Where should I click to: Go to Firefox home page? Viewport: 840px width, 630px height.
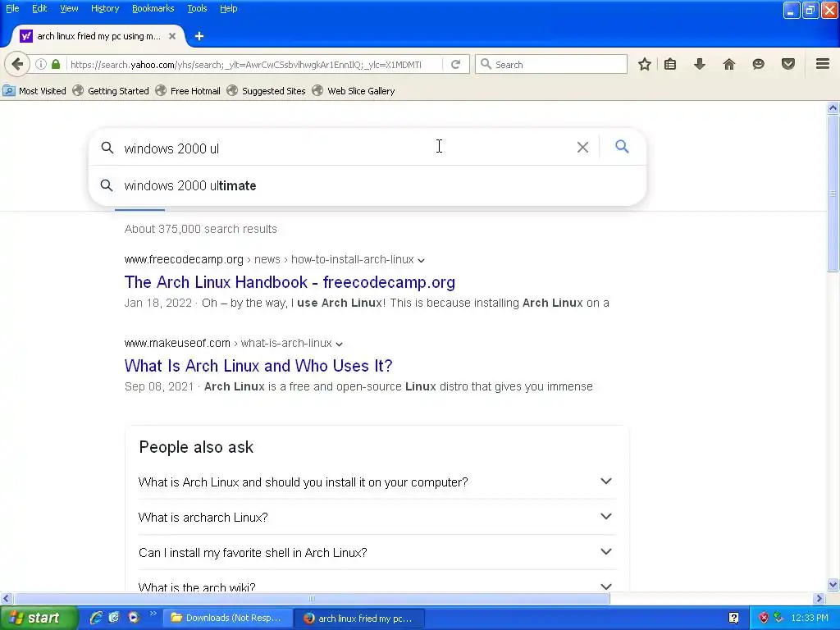[x=728, y=64]
